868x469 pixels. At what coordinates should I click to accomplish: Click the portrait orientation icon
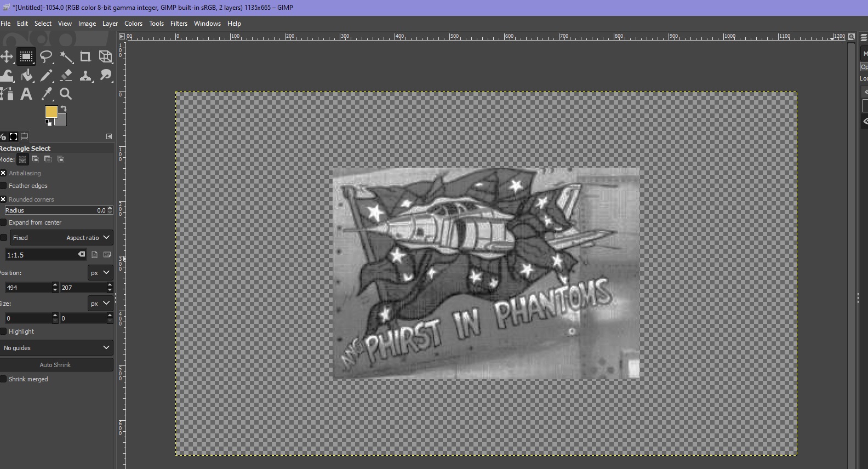tap(95, 255)
